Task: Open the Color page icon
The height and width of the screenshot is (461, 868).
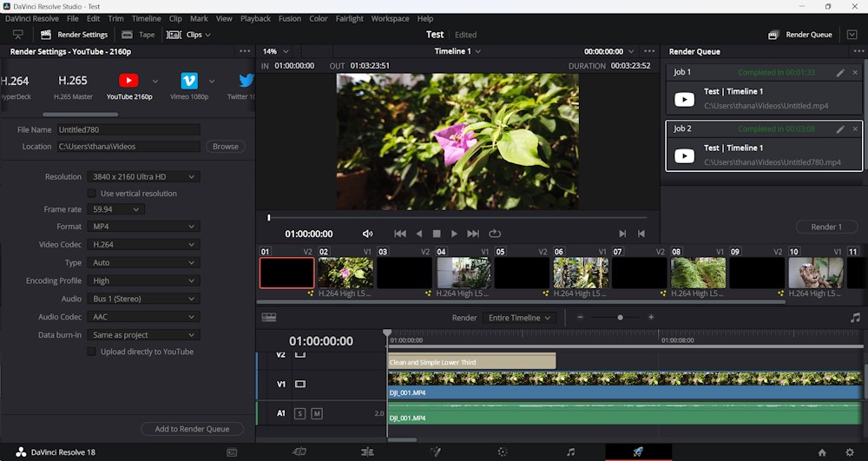Action: click(503, 452)
